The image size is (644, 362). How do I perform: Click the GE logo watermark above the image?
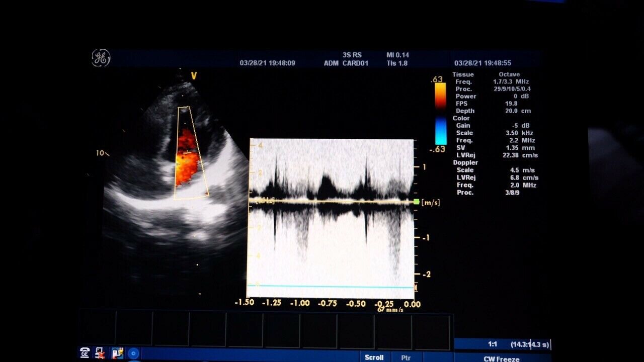[101, 56]
